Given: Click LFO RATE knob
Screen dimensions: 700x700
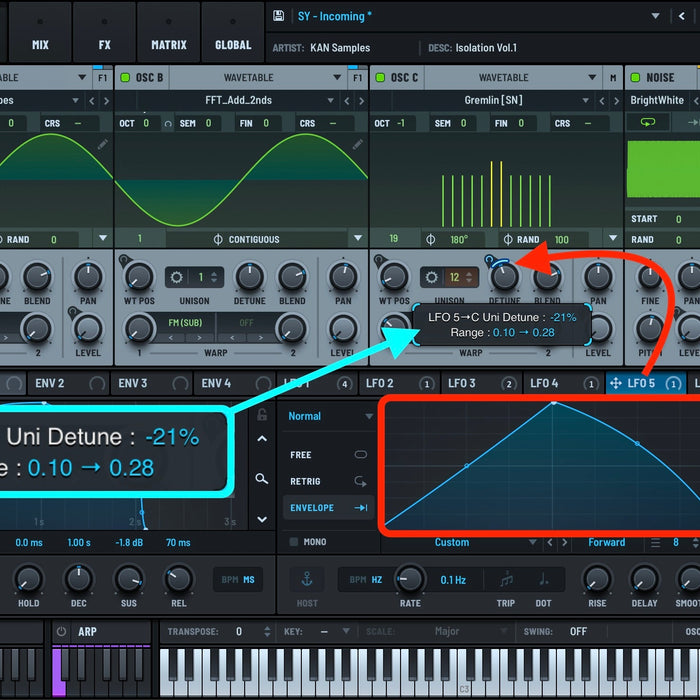Looking at the screenshot, I should (410, 579).
